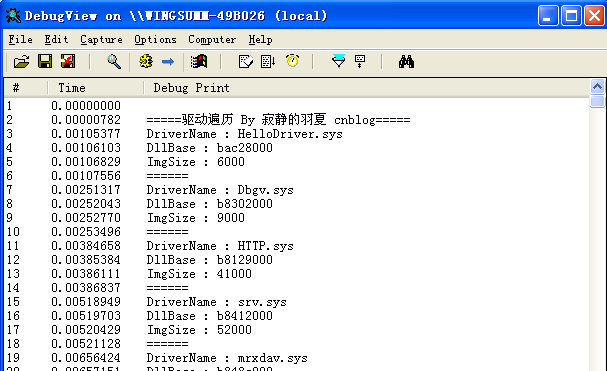Select row 'DllBase : b8302000'
The width and height of the screenshot is (607, 371).
click(297, 204)
